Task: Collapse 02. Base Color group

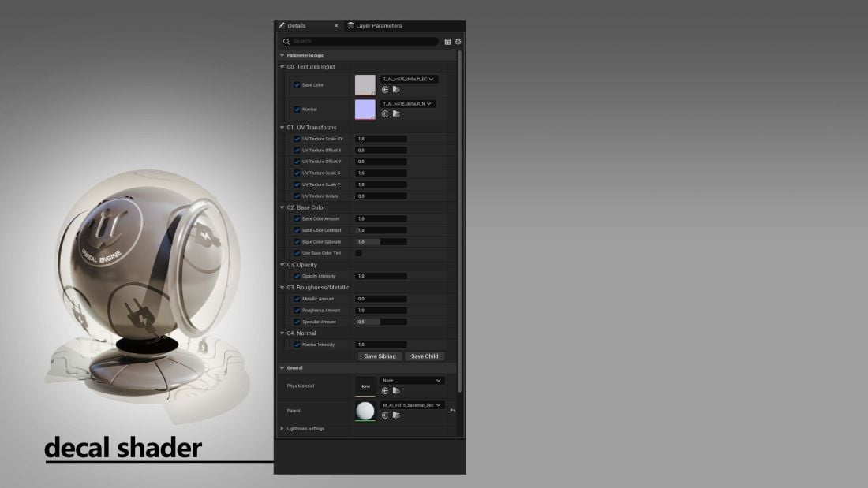Action: [x=282, y=207]
